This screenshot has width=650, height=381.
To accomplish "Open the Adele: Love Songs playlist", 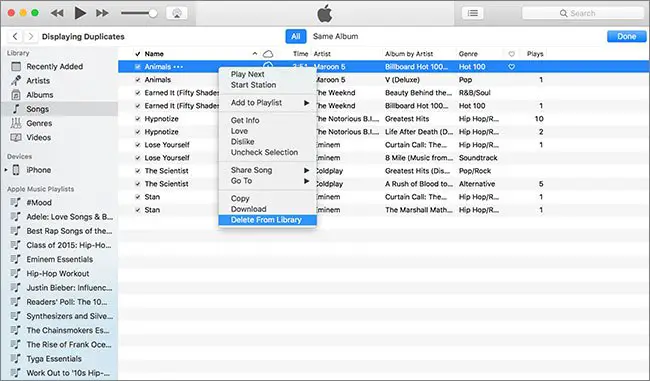I will pos(69,217).
